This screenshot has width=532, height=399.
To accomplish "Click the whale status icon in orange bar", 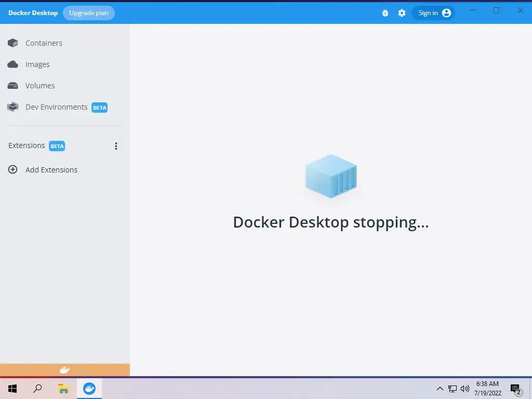I will click(65, 370).
